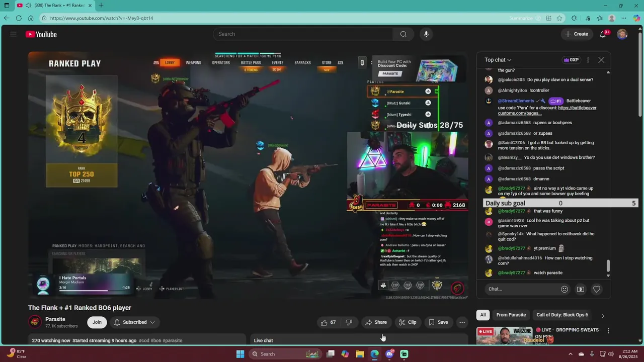644x362 pixels.
Task: Open Edge favorites list icon
Action: 600,18
